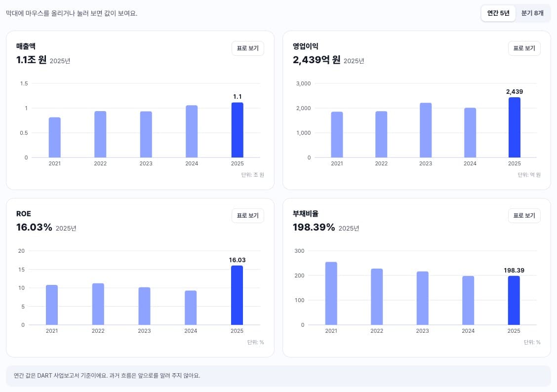Select the 2024 bar in ROE chart
This screenshot has width=557, height=392.
point(191,308)
